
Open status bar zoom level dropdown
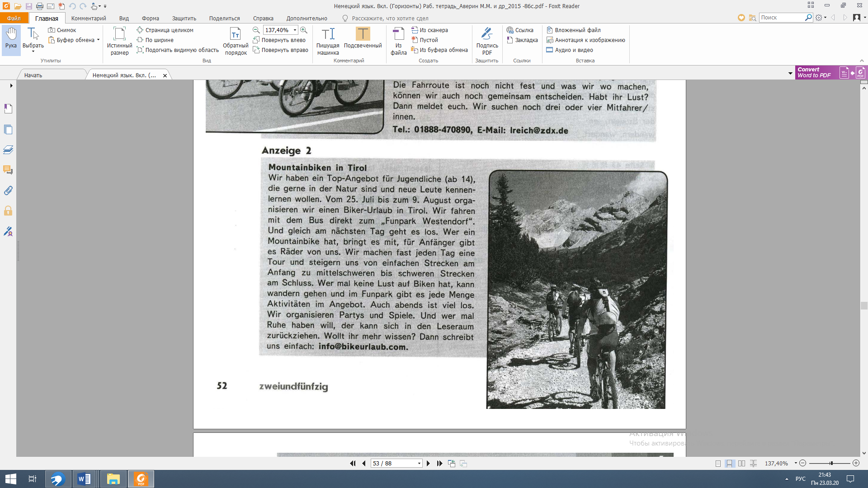796,463
